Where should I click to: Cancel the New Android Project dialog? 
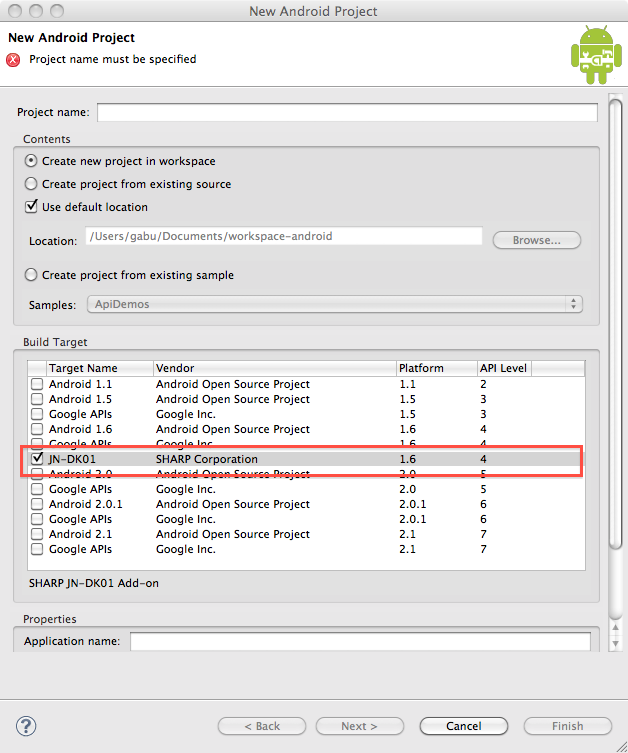pyautogui.click(x=464, y=726)
